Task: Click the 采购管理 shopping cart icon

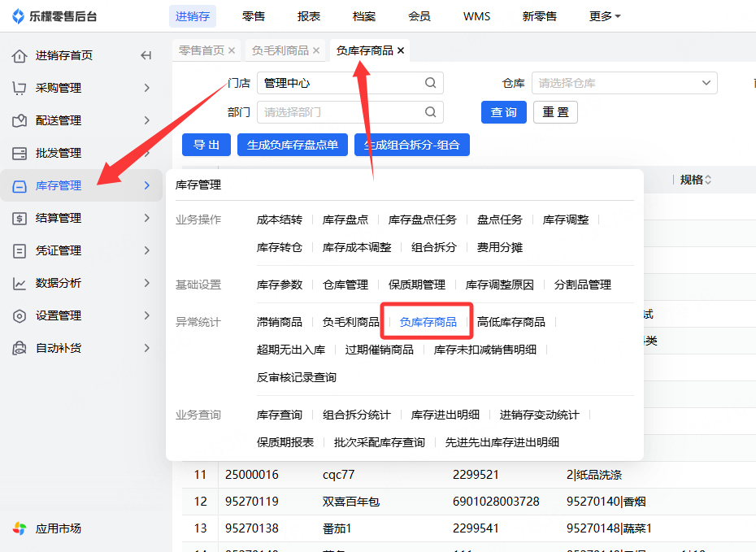Action: pos(20,88)
